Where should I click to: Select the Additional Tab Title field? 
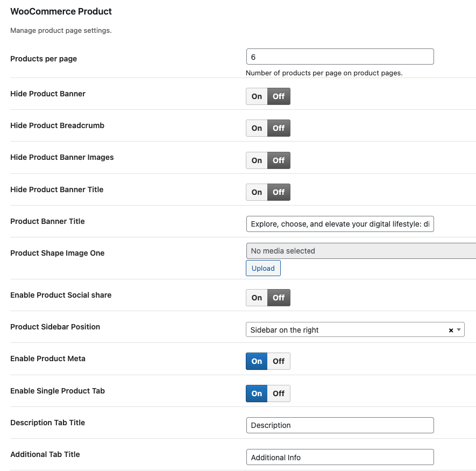point(339,458)
